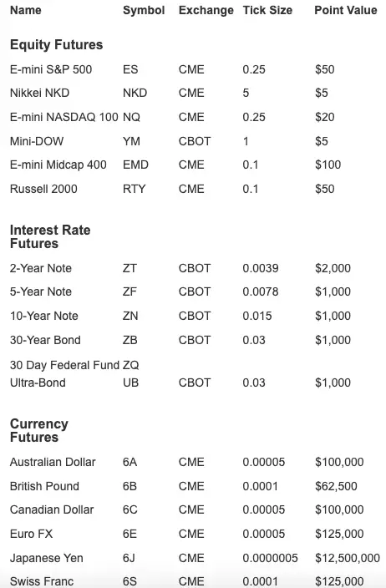The height and width of the screenshot is (588, 386).
Task: Click the Symbol column header
Action: pos(144,10)
